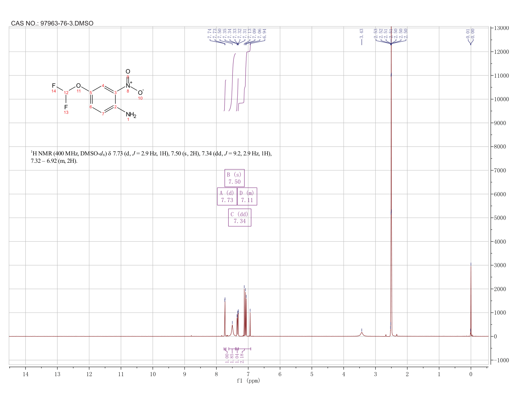This screenshot has width=532, height=411.
Task: Click the 'f1 (ppm)' axis label
Action: (248, 380)
